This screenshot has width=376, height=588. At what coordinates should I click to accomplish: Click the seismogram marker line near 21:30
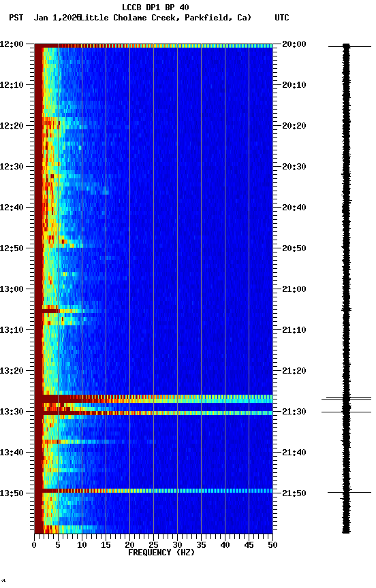(346, 412)
